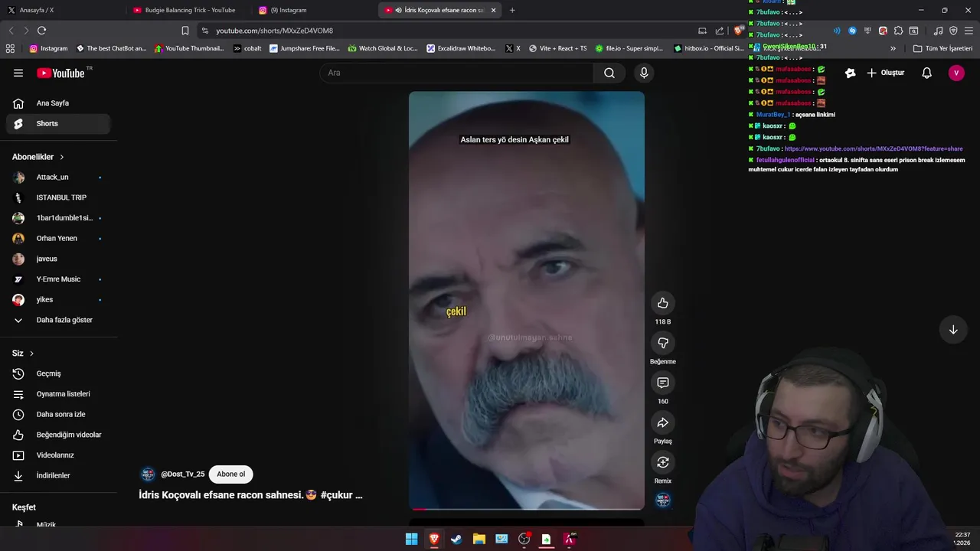Viewport: 980px width, 551px height.
Task: Switch to the Instagram tab
Action: [314, 10]
